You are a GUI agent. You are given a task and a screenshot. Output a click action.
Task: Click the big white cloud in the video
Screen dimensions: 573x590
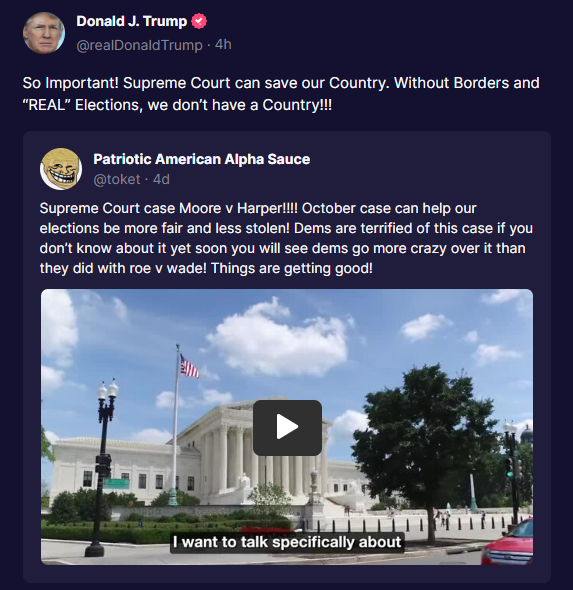(278, 341)
